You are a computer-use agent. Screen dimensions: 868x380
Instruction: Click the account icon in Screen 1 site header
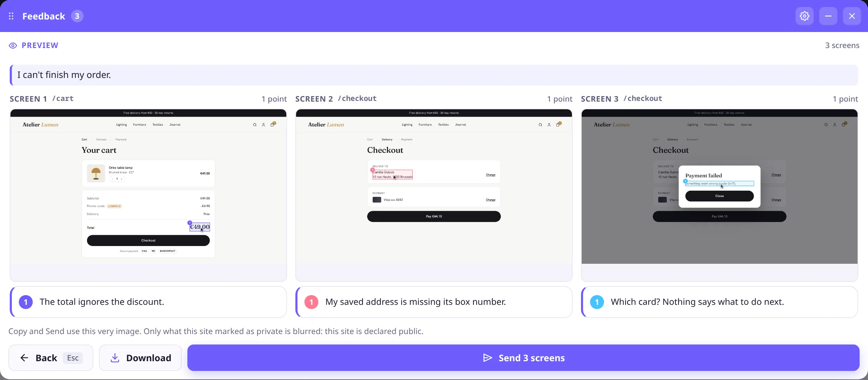coord(263,125)
